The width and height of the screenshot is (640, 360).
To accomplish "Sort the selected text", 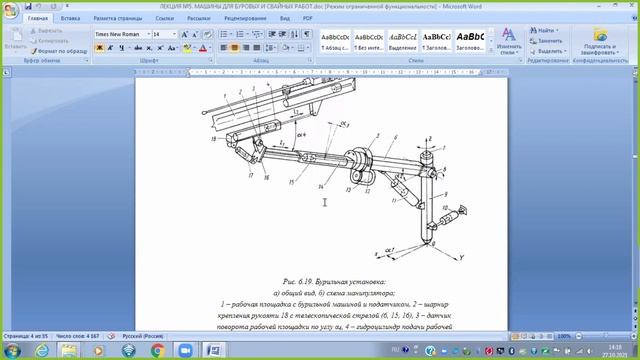I will (x=295, y=34).
